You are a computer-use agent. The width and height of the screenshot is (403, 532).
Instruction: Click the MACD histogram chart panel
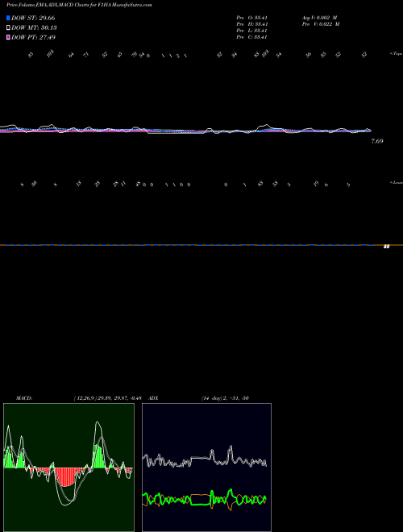pyautogui.click(x=69, y=468)
